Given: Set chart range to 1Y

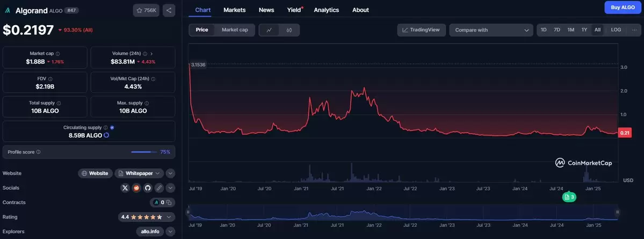Looking at the screenshot, I should coord(584,30).
